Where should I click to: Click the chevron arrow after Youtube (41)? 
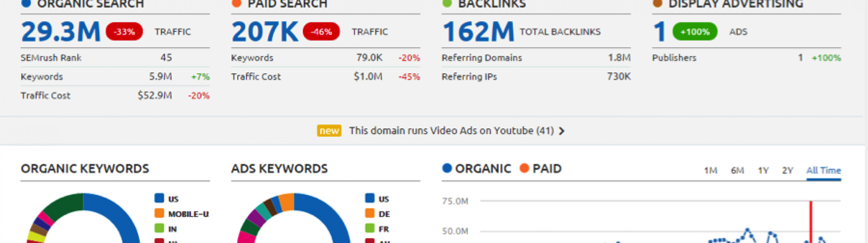click(x=561, y=131)
